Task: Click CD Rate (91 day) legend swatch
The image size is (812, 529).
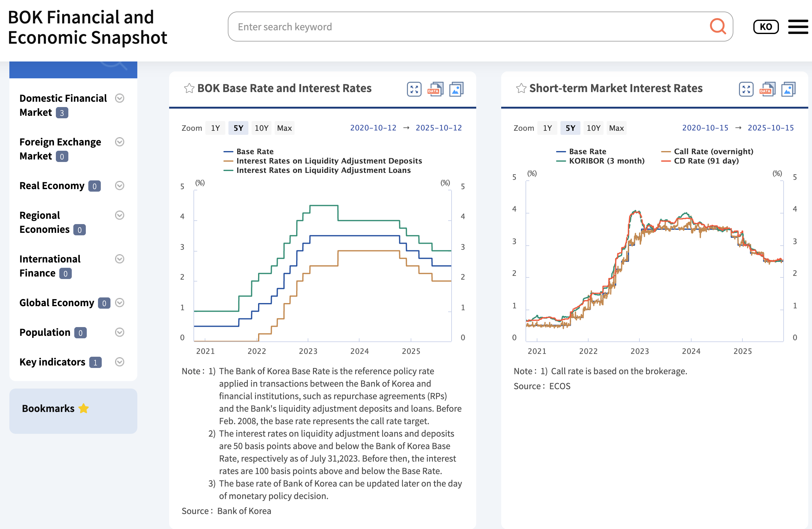Action: (x=666, y=161)
